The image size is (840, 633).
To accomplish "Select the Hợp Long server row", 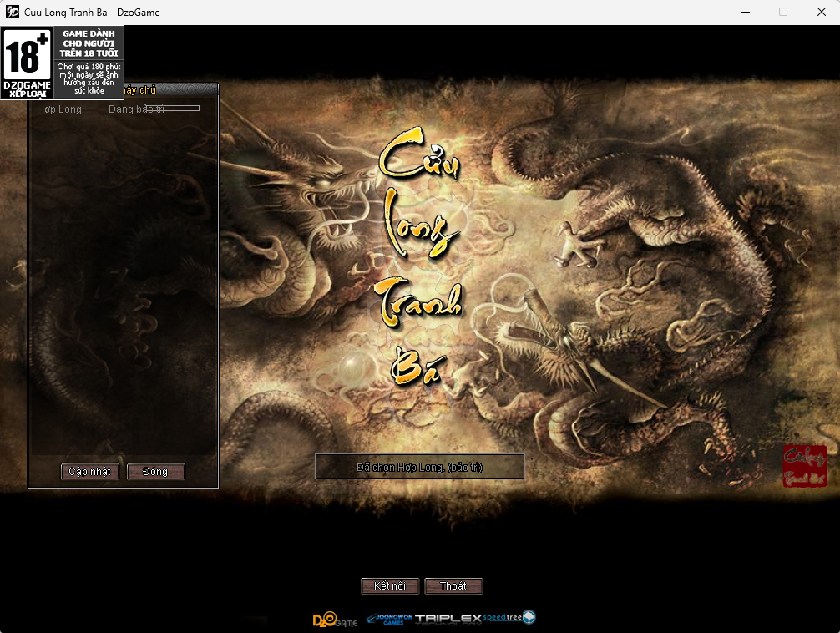I will (x=119, y=109).
